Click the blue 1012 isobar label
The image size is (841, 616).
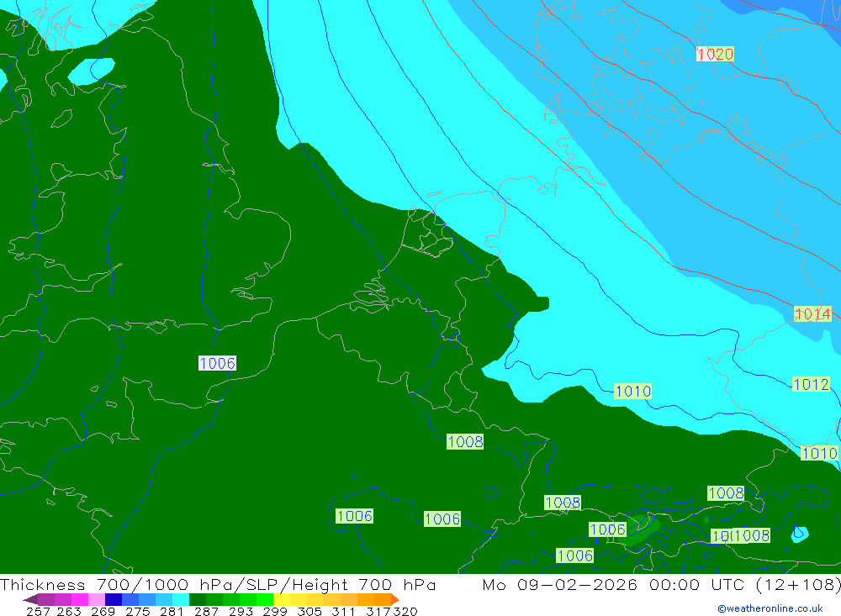811,384
